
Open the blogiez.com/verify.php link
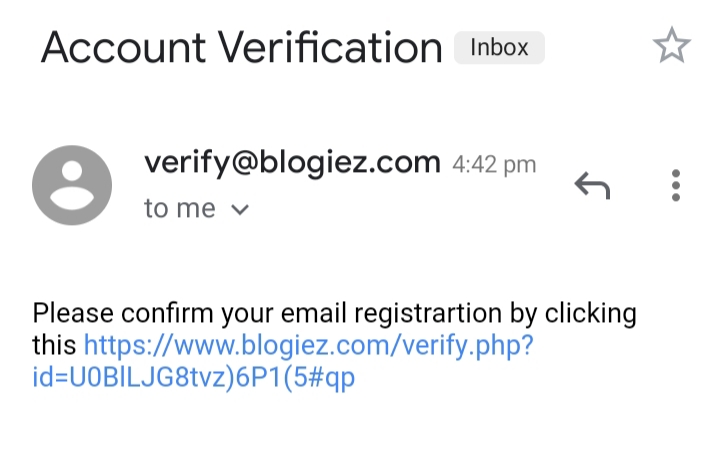pyautogui.click(x=308, y=345)
